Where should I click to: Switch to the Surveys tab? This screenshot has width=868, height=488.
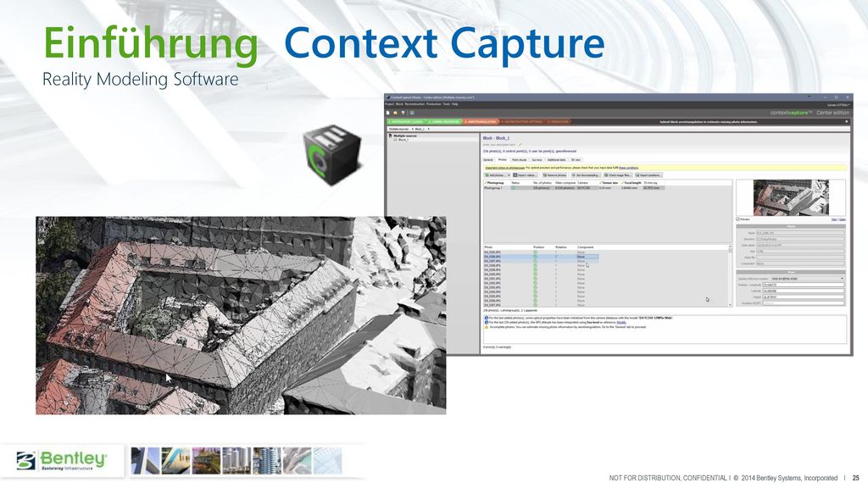[537, 160]
